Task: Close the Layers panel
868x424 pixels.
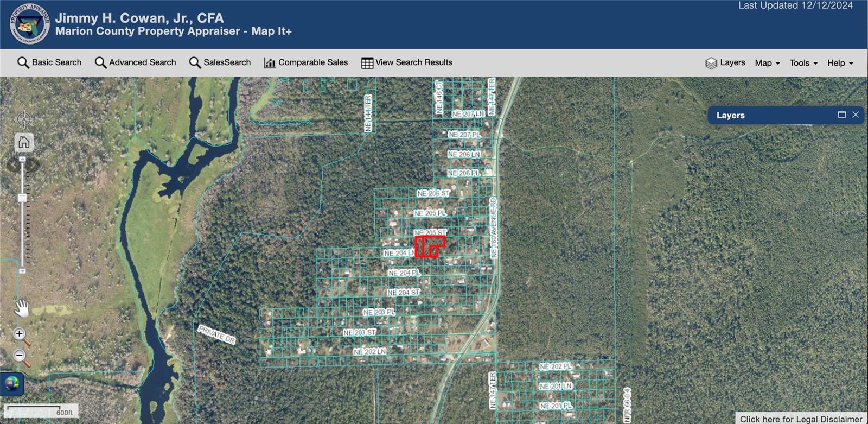Action: point(856,115)
